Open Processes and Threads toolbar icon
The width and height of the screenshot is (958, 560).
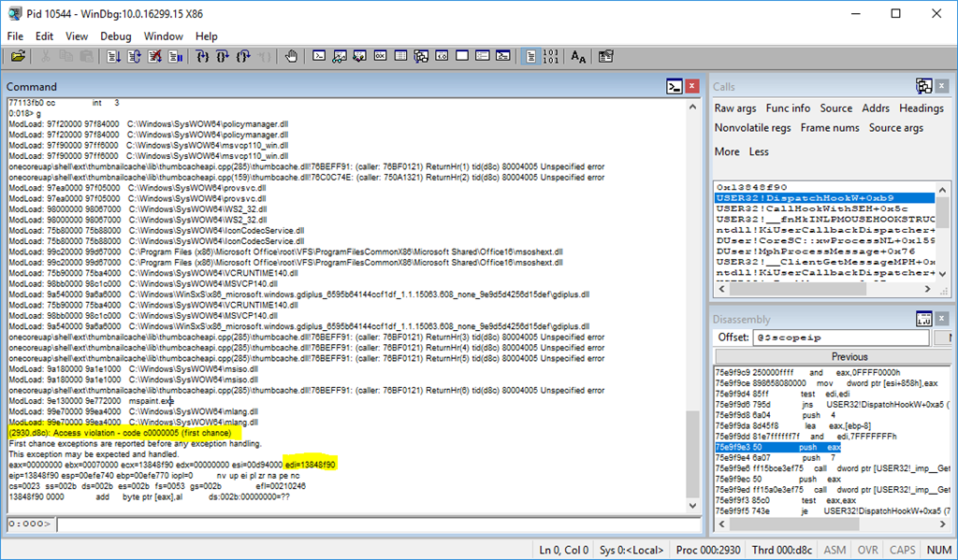pyautogui.click(x=483, y=56)
